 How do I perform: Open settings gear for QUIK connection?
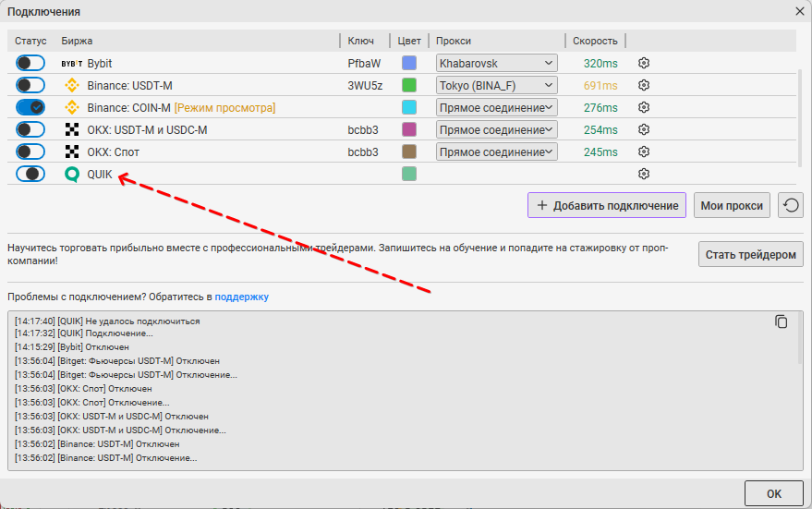(644, 174)
